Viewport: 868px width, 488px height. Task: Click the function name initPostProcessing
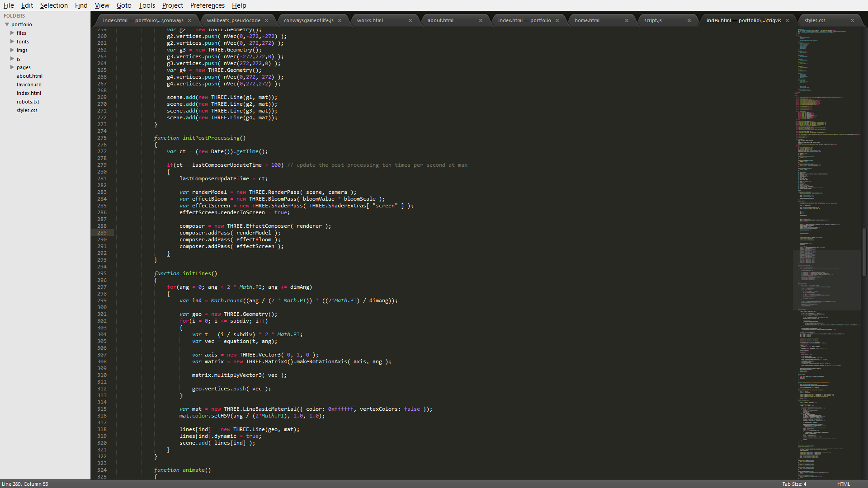[211, 138]
